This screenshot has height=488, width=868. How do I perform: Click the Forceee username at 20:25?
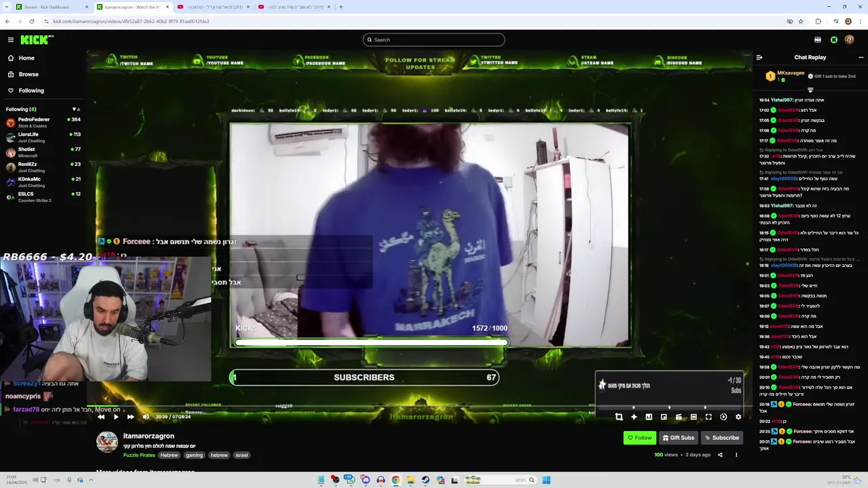803,431
